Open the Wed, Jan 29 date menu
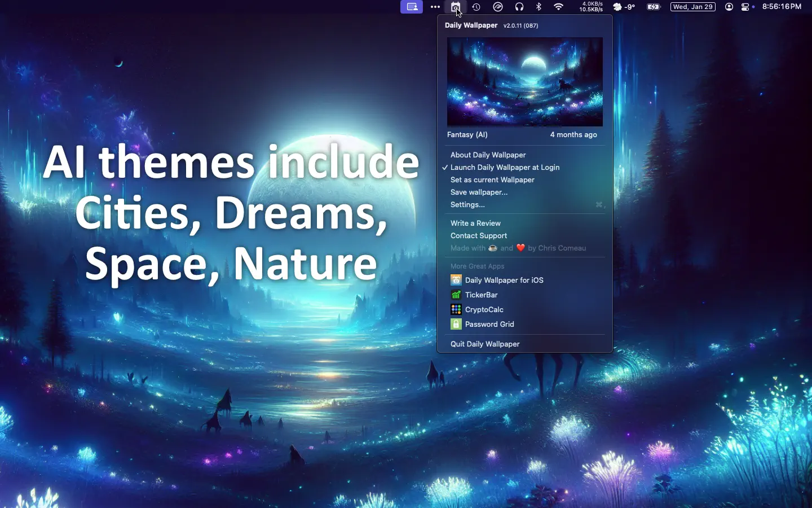Image resolution: width=812 pixels, height=508 pixels. click(x=693, y=7)
